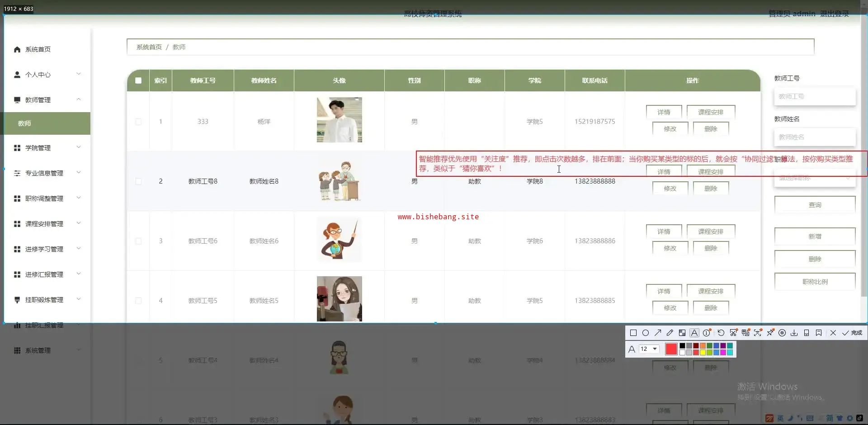
Task: Click the 教师姓名 search input field
Action: point(815,137)
